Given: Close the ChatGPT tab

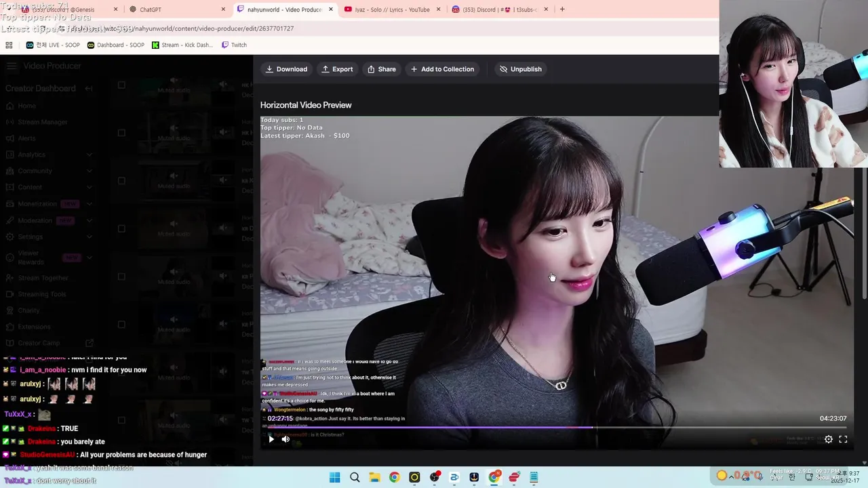Looking at the screenshot, I should pyautogui.click(x=223, y=9).
